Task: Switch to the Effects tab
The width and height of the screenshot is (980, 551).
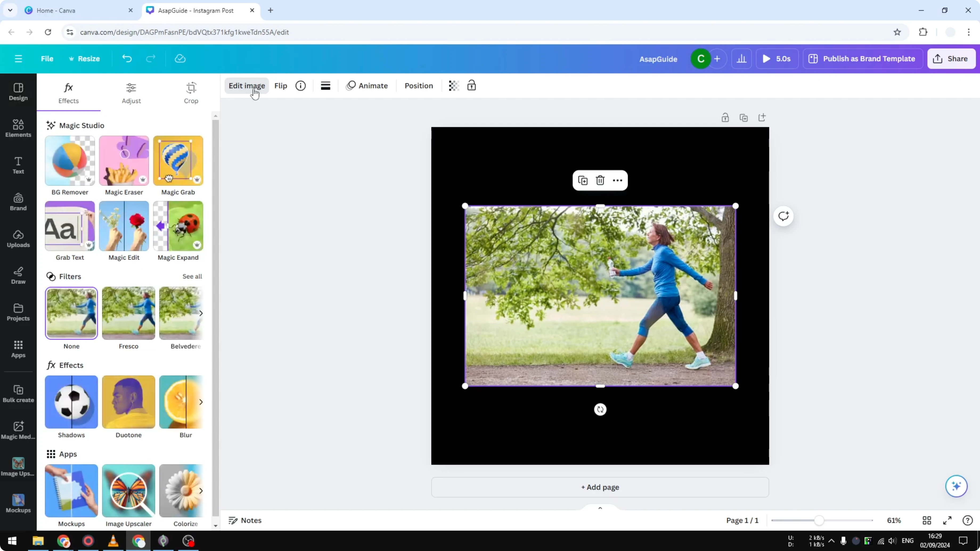Action: pyautogui.click(x=68, y=93)
